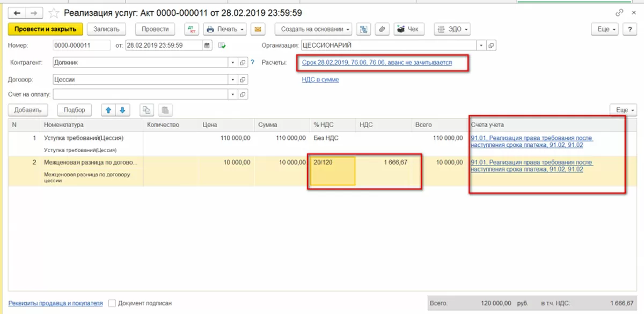
Task: Expand Создать на основании dropdown
Action: click(x=313, y=29)
